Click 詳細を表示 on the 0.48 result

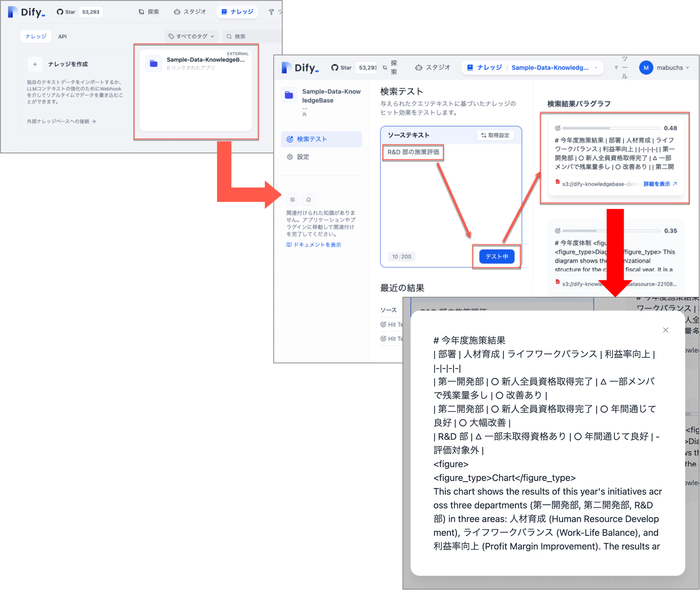click(x=660, y=184)
